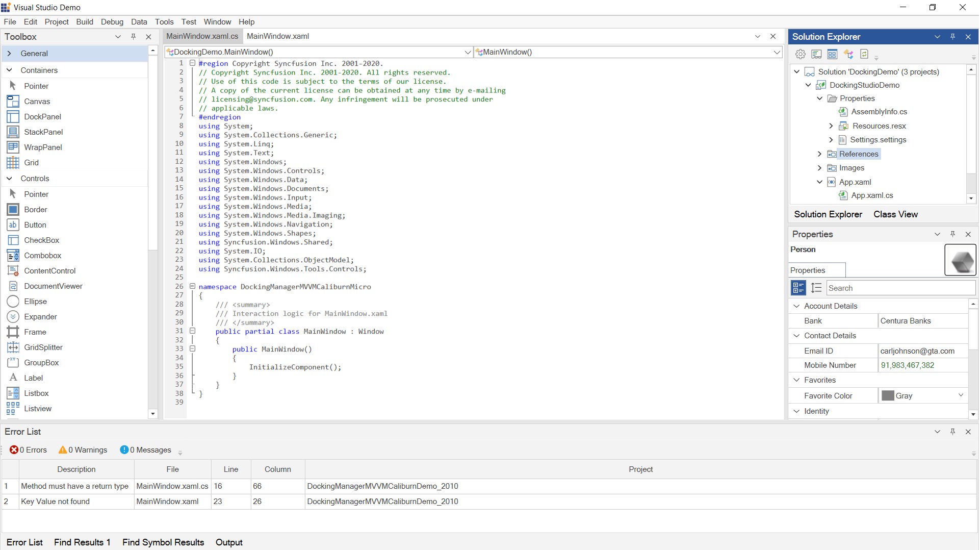Screen dimensions: 980x550
Task: Sort error list by File header
Action: 173,469
